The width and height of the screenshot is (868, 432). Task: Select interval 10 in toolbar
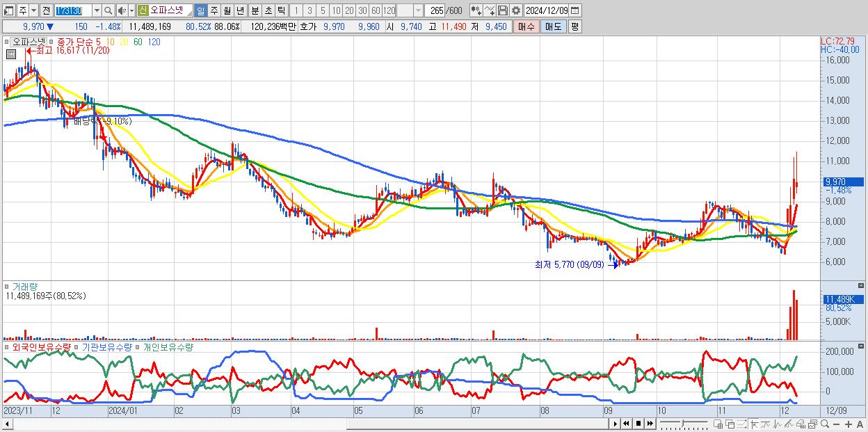tap(336, 10)
